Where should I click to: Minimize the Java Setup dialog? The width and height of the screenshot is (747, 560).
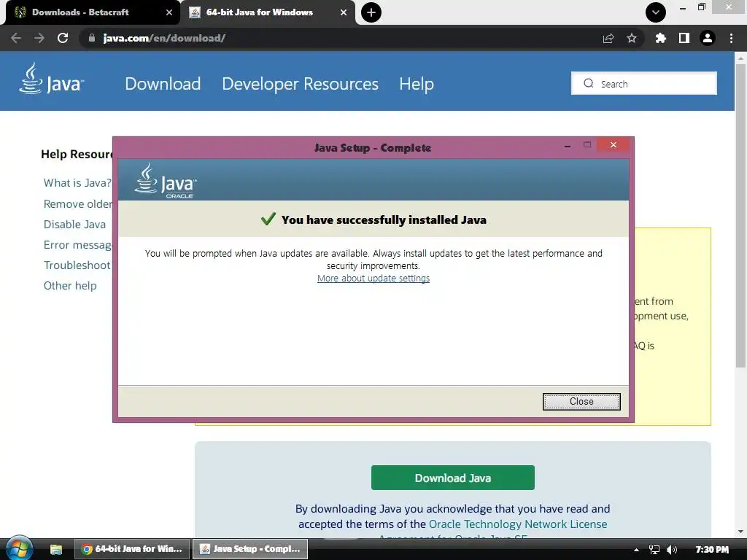[x=568, y=146]
